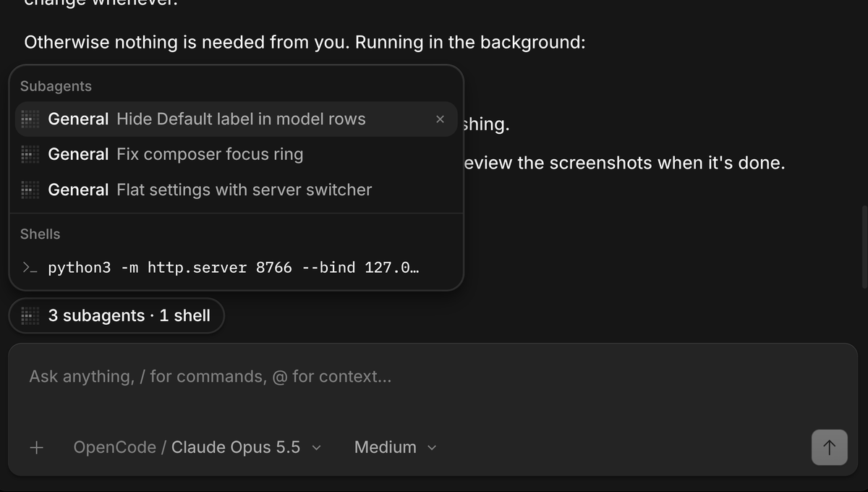Screen dimensions: 868x492
Task: Click the grid icon beside 'Fix composer focus ring'
Action: point(30,154)
